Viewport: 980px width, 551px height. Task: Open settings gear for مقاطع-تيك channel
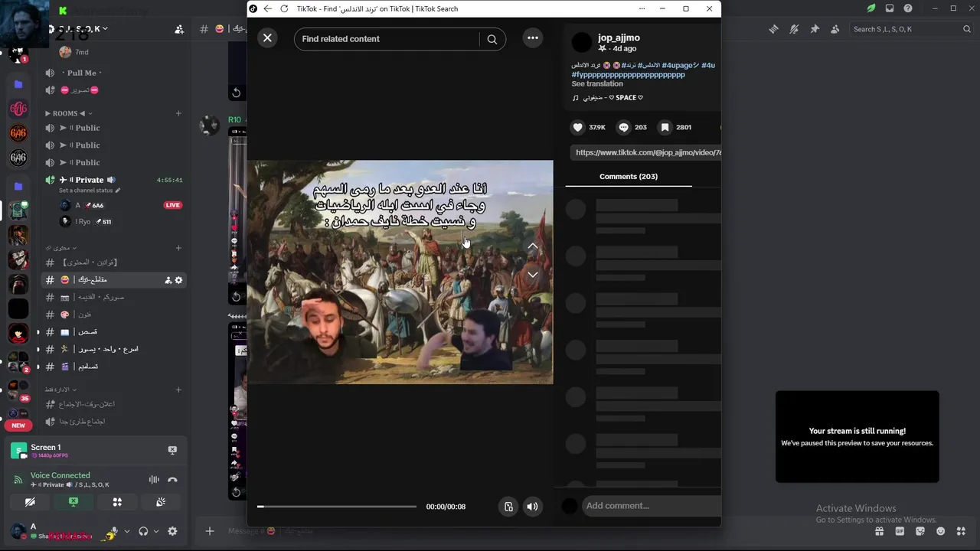pos(179,280)
